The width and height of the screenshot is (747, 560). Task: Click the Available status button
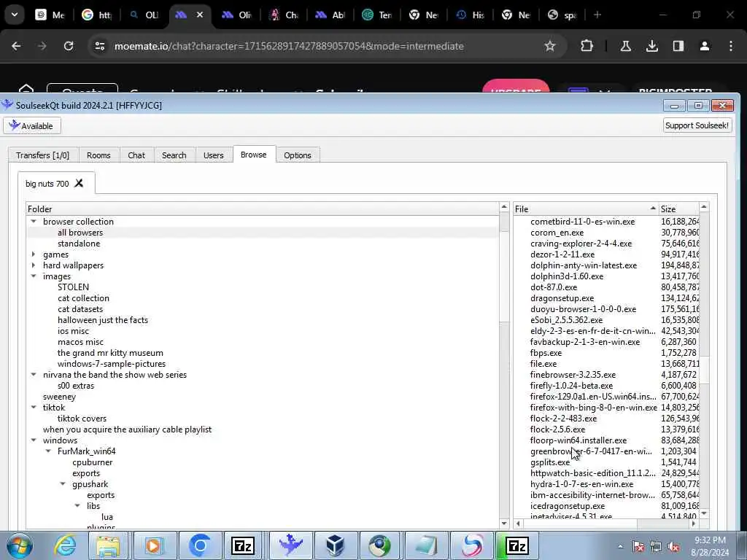[x=32, y=125]
